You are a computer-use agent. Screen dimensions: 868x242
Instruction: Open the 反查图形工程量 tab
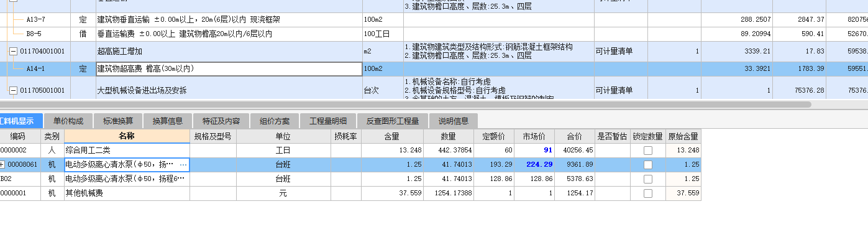coord(393,121)
